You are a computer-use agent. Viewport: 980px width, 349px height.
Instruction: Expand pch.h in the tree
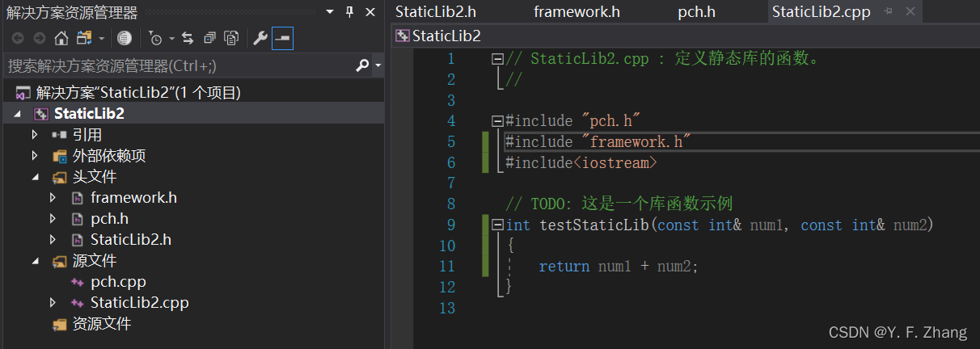point(53,219)
